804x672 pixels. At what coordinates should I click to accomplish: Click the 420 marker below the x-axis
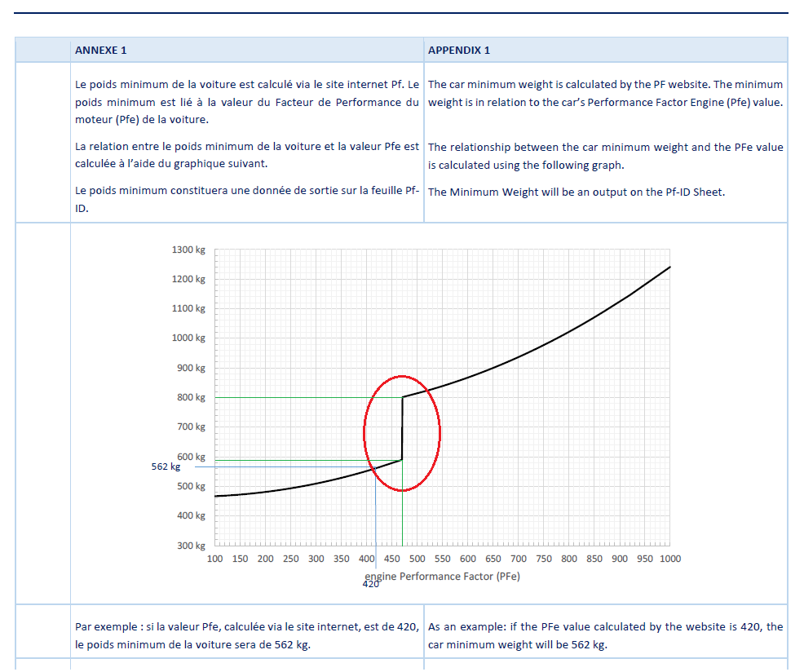pyautogui.click(x=371, y=584)
